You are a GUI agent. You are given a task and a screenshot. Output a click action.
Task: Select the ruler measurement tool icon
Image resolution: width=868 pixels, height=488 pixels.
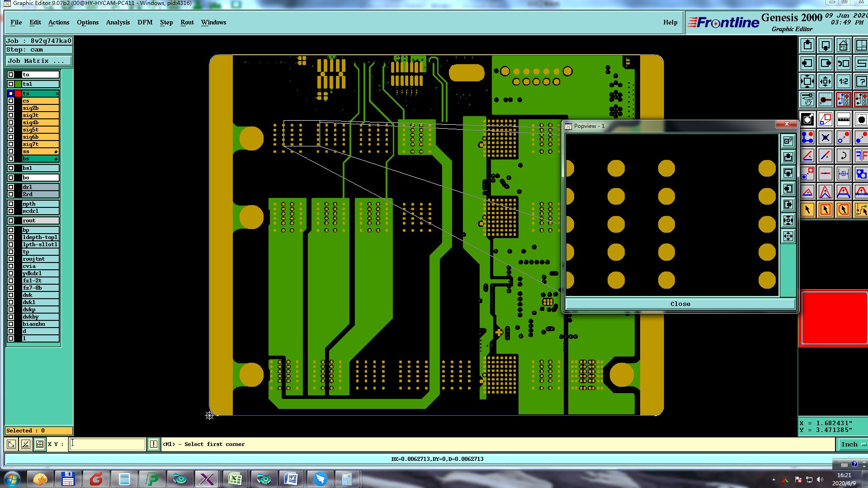click(843, 120)
